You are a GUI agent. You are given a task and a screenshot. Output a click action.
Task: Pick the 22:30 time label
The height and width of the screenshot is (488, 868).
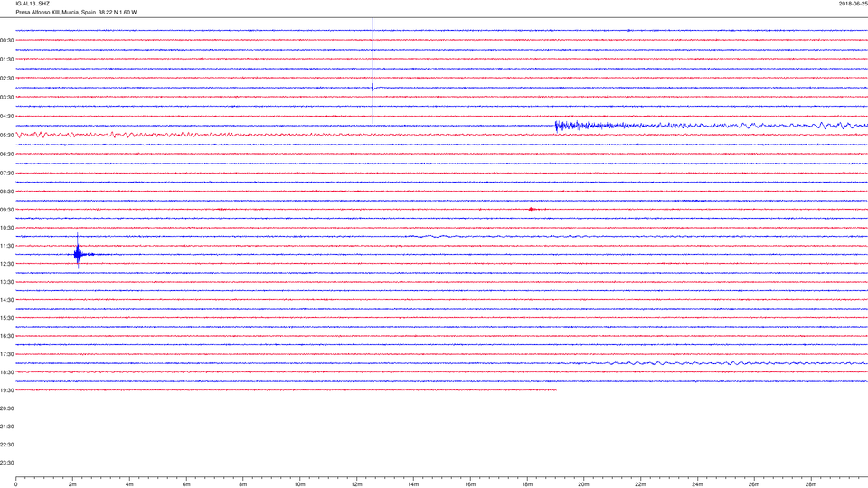pos(6,445)
